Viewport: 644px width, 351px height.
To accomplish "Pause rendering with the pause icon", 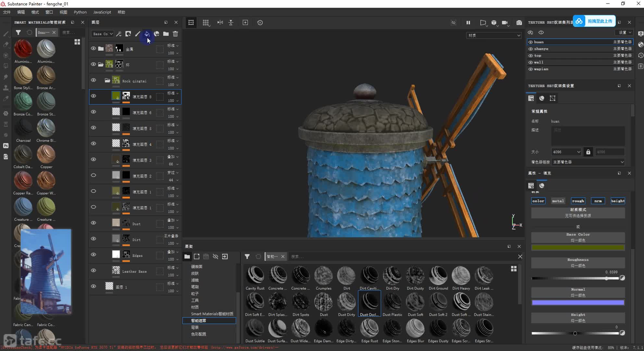I will click(x=468, y=22).
